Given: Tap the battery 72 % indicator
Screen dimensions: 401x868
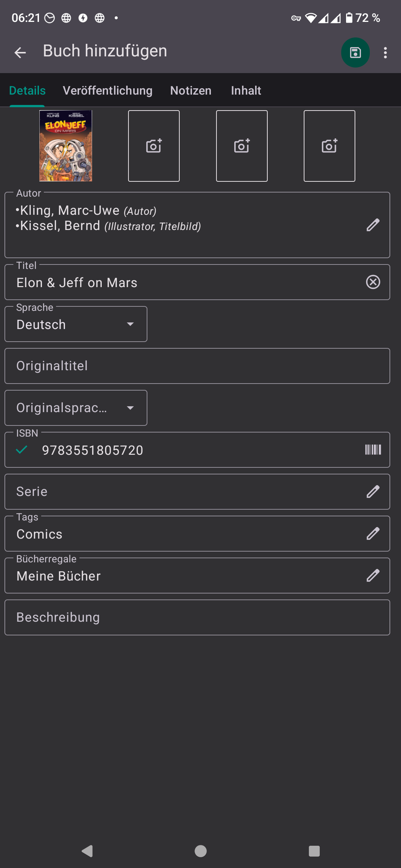Looking at the screenshot, I should 363,18.
